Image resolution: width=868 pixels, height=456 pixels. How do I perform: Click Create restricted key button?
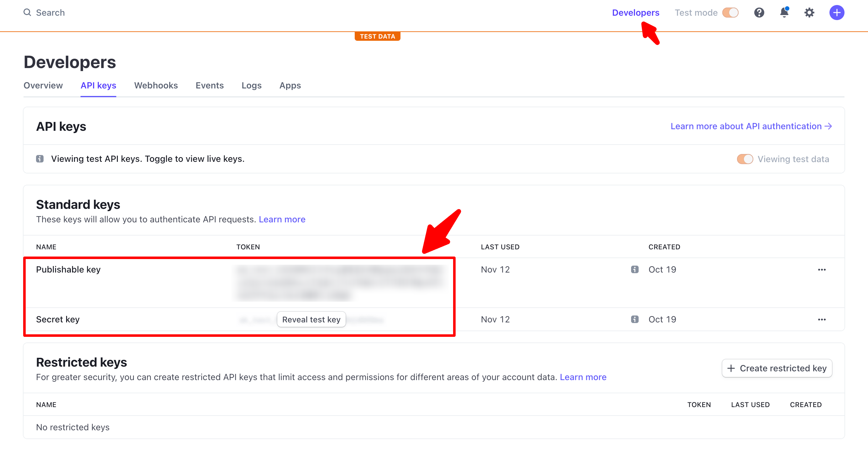(x=777, y=368)
